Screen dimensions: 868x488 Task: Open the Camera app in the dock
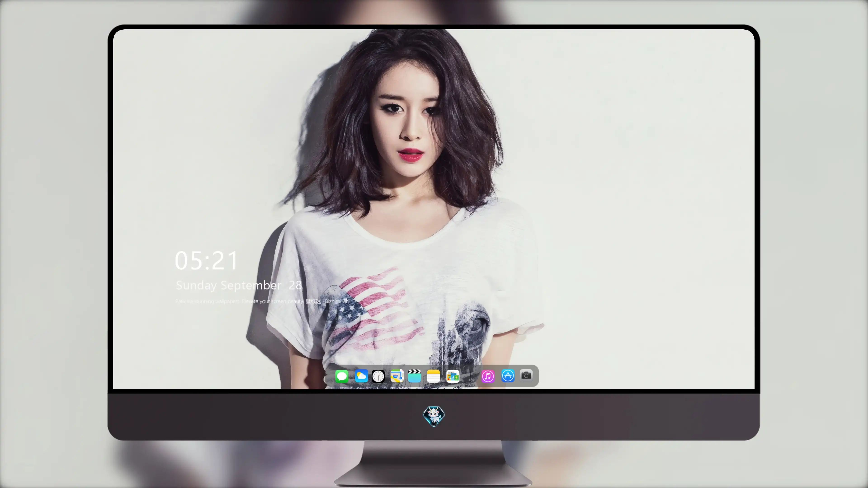coord(526,375)
